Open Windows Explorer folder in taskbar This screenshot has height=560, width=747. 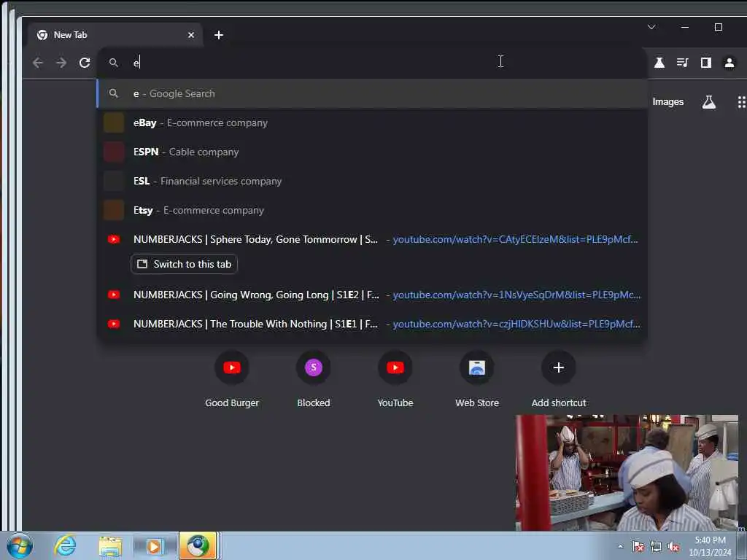(111, 545)
